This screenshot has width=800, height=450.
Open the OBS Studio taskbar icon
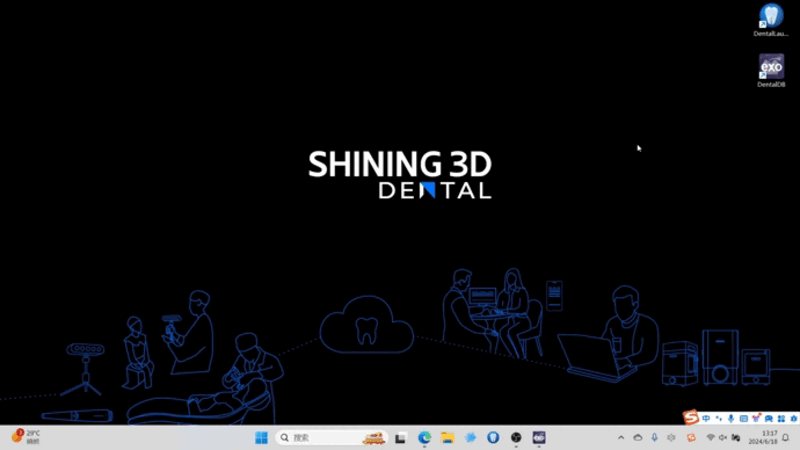pos(516,437)
